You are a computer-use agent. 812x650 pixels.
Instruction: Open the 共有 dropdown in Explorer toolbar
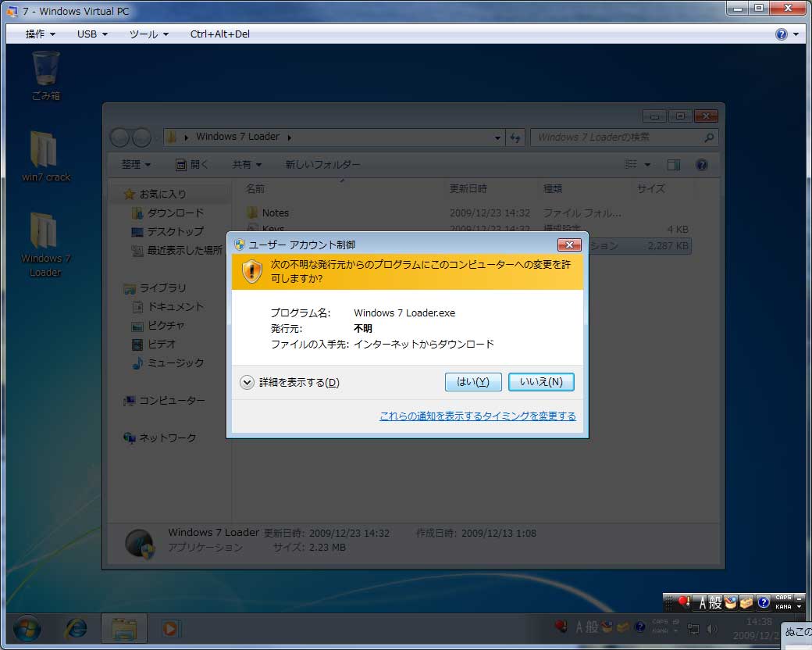click(x=247, y=165)
